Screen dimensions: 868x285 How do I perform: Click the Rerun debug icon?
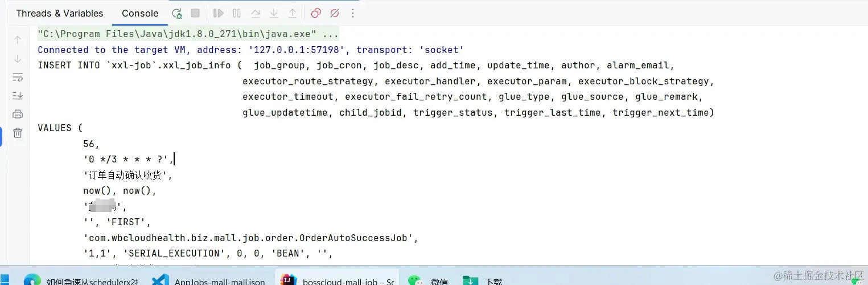(177, 13)
